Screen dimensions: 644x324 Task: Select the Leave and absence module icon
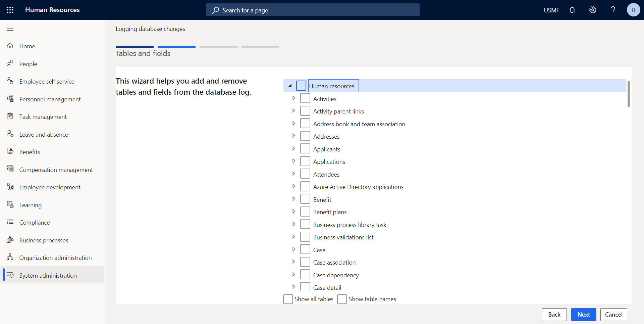(10, 134)
